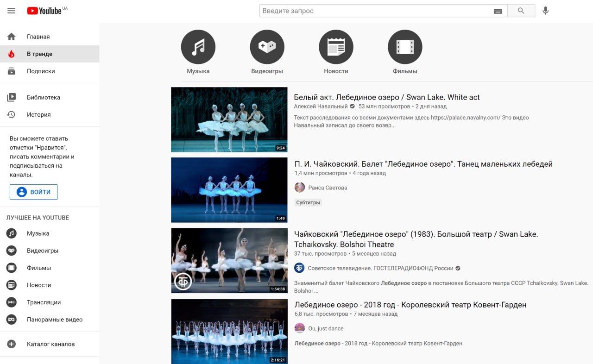Open the round Фильмы category circle
Viewport: 593px width, 364px height.
pos(405,47)
